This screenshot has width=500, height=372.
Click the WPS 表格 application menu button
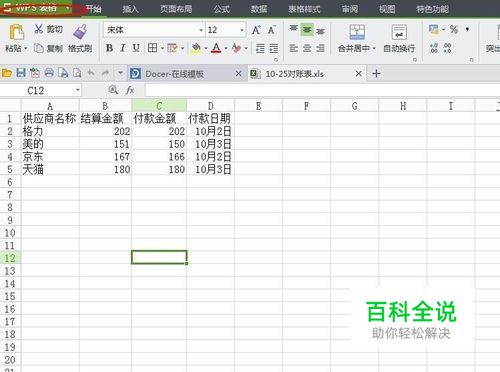37,8
